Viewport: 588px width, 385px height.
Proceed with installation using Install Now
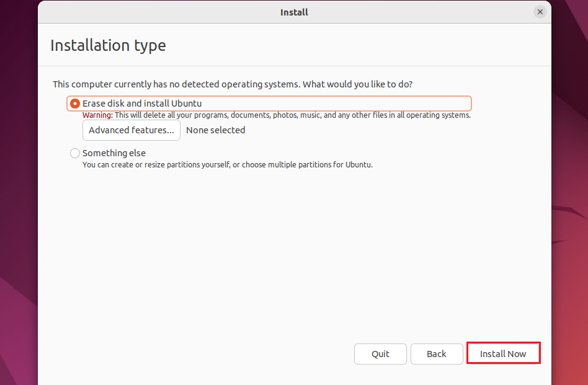click(503, 353)
